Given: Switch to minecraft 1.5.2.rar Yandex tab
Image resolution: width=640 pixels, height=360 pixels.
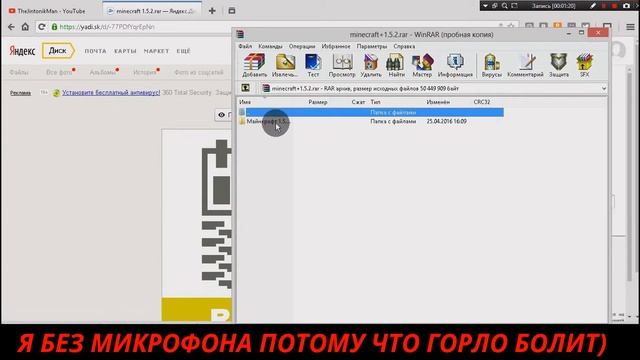Looking at the screenshot, I should click(152, 11).
